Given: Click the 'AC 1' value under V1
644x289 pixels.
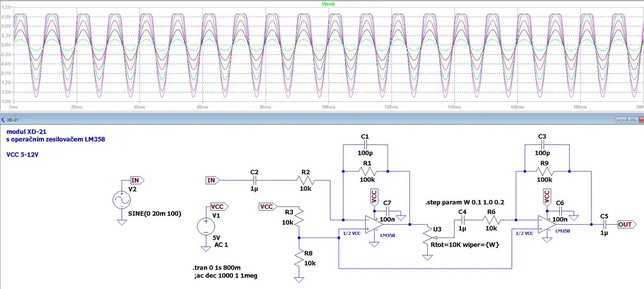Looking at the screenshot, I should pyautogui.click(x=222, y=245).
